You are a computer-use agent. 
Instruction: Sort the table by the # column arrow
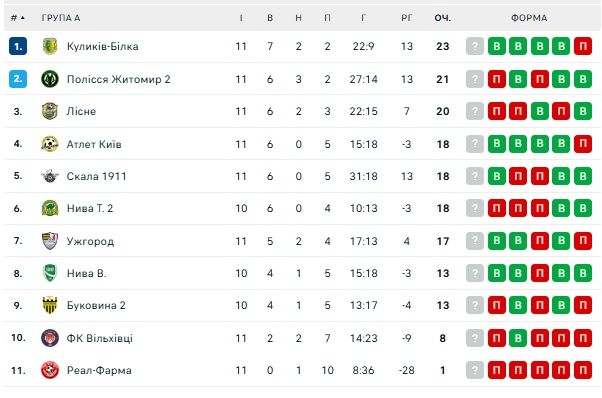18,18
